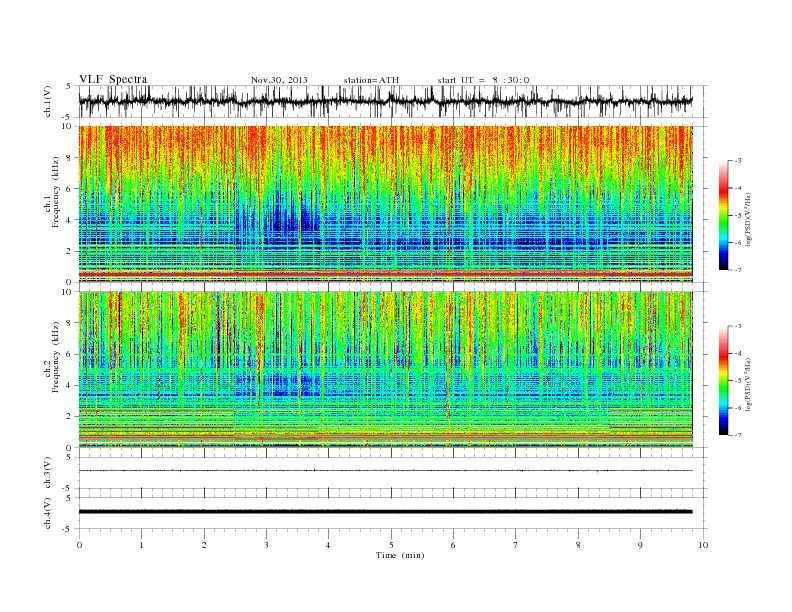Click the time axis tick label "3"
The height and width of the screenshot is (612, 792).
coord(266,545)
